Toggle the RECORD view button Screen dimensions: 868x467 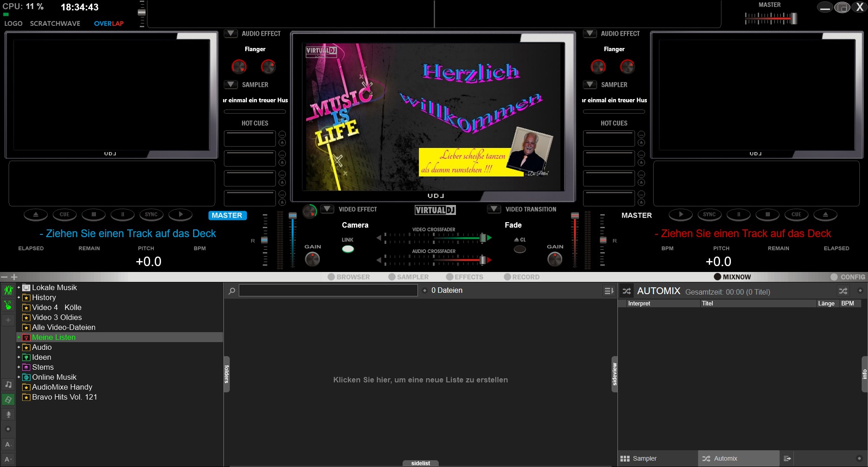(x=522, y=277)
